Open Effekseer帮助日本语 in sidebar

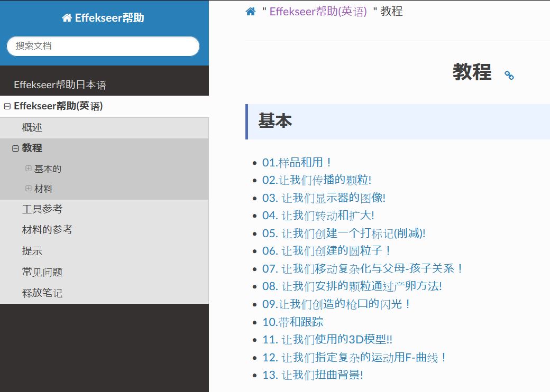(60, 85)
